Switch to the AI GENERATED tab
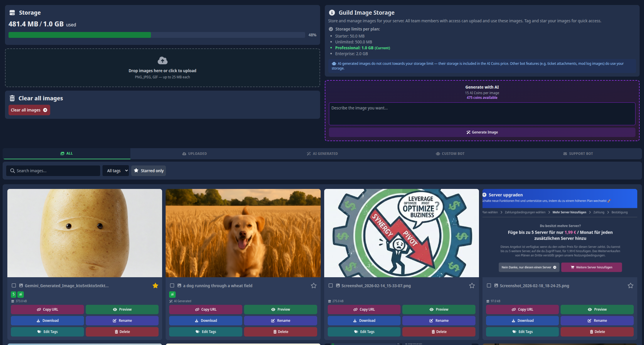This screenshot has width=644, height=345. click(x=322, y=153)
